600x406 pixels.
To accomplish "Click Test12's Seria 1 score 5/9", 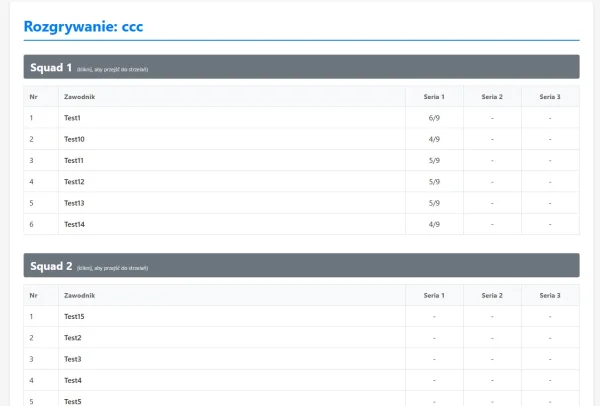I will pos(434,182).
